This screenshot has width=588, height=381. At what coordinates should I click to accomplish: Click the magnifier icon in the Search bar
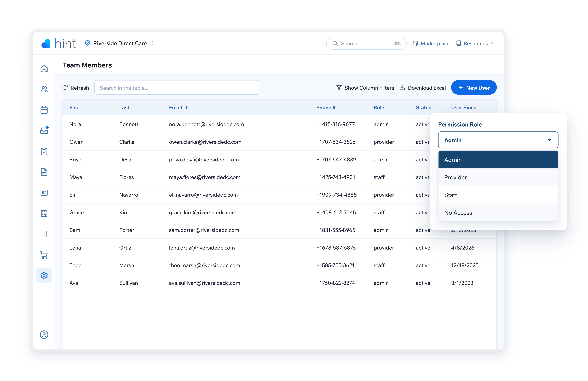335,43
